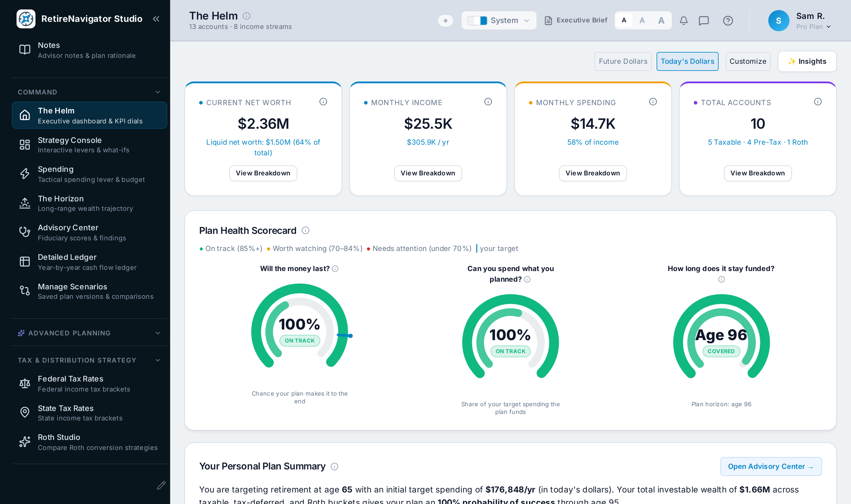
Task: Click View Breakdown under Current Net Worth
Action: (x=263, y=173)
